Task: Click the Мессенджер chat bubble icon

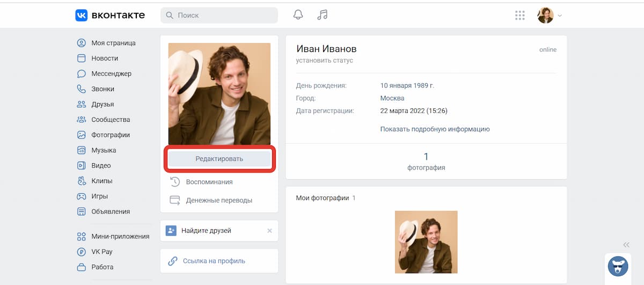Action: 82,74
